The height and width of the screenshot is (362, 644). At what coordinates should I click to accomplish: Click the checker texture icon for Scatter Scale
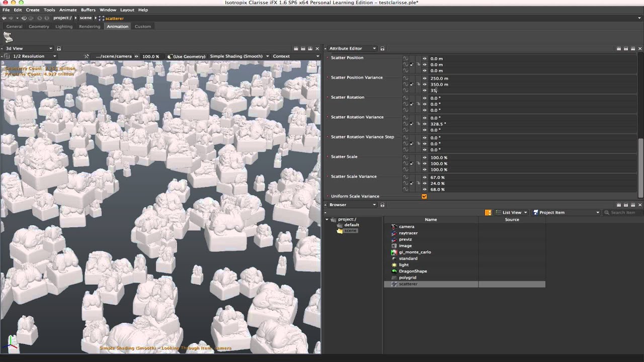412,163
